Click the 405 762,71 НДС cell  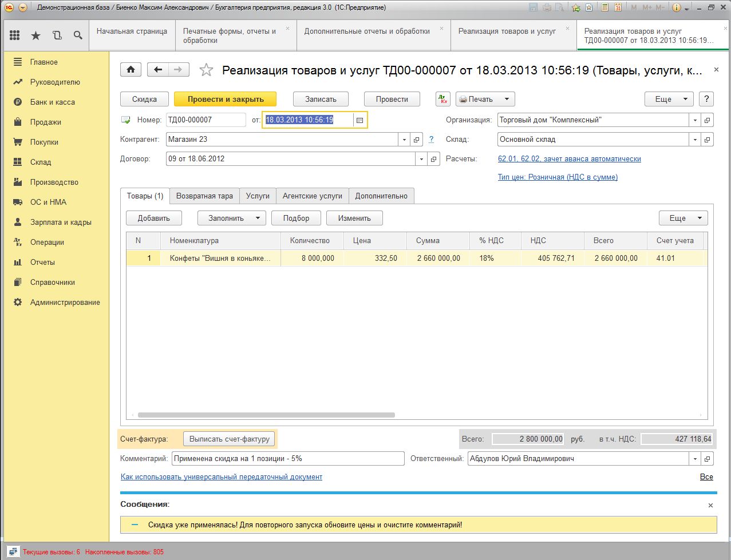click(552, 259)
